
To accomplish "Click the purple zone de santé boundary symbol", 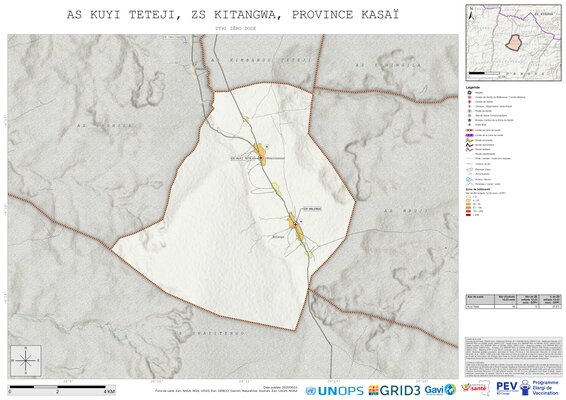I will (x=469, y=135).
